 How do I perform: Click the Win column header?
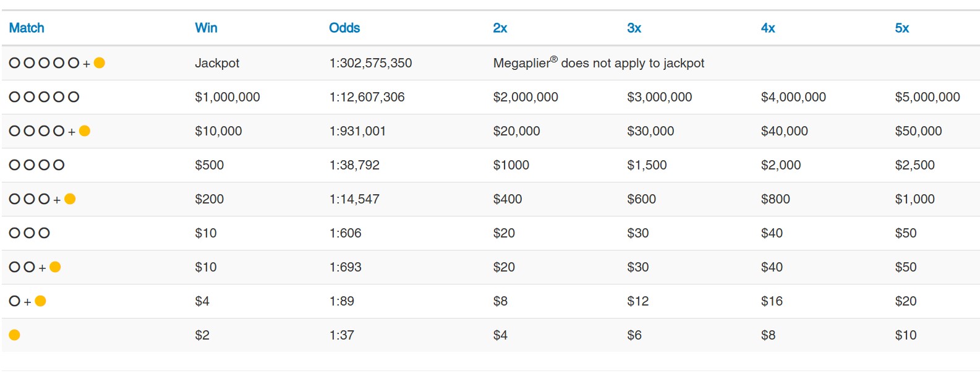(206, 28)
